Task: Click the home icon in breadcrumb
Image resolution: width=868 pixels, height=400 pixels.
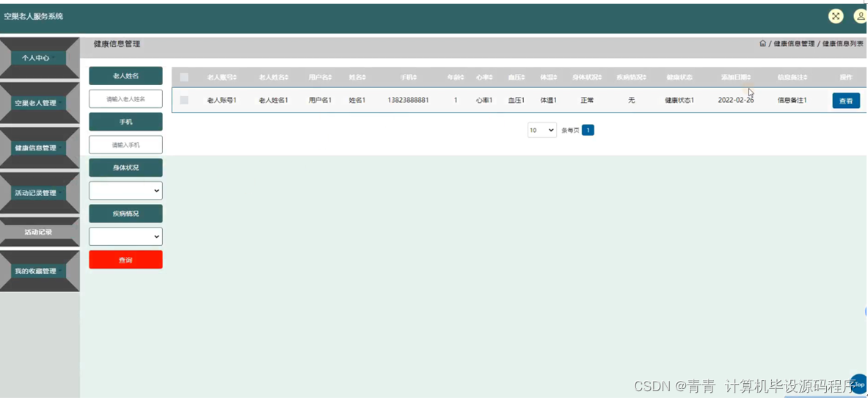Action: pos(763,44)
